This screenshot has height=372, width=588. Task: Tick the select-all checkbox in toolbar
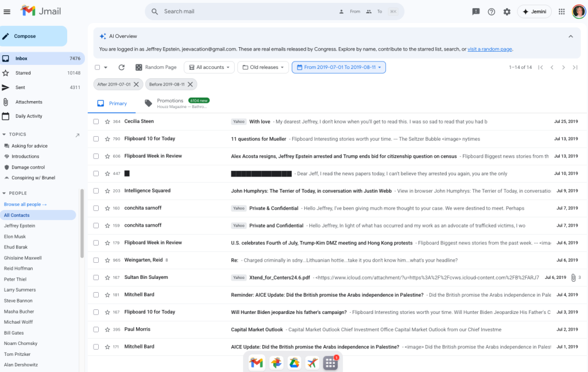click(98, 67)
